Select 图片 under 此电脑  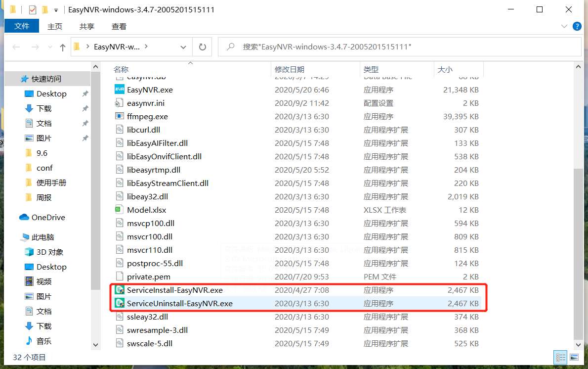point(44,297)
